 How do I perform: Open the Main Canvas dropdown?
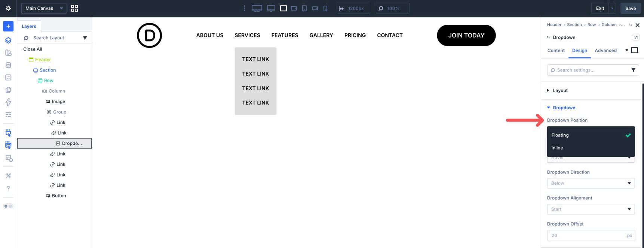coord(44,8)
